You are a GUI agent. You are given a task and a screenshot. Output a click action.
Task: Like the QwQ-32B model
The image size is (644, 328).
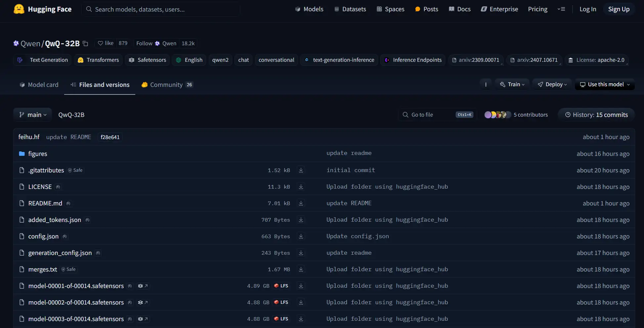106,43
